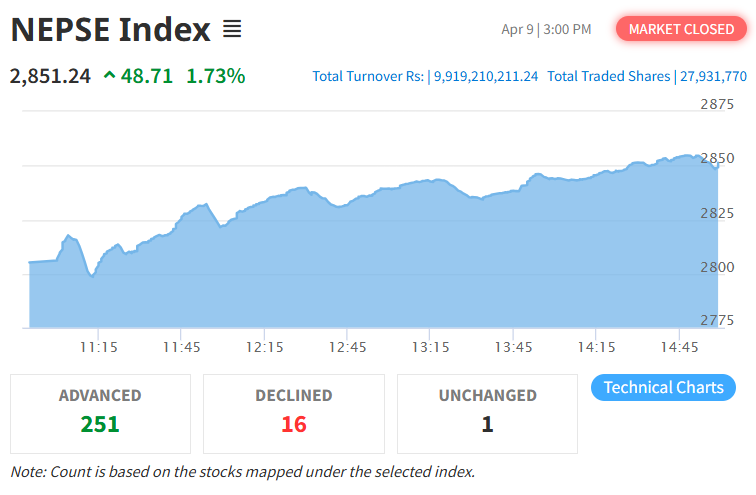Click the Apr 9 3:00 PM timestamp
This screenshot has width=756, height=495.
pyautogui.click(x=546, y=29)
